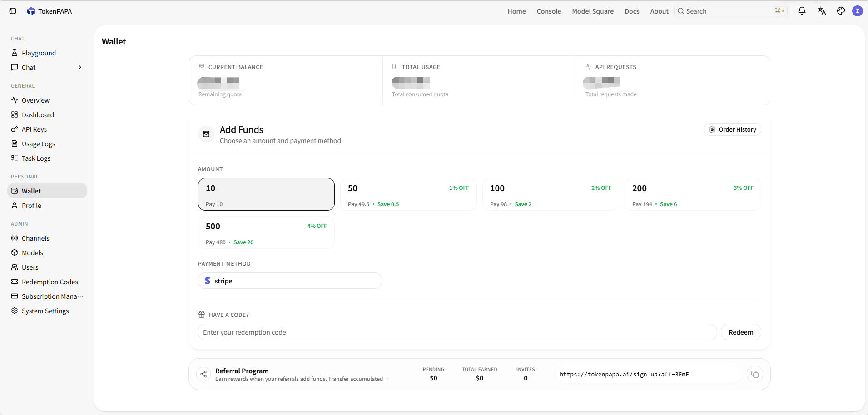Click the "Remaining quota" text
The height and width of the screenshot is (415, 868).
coord(220,94)
